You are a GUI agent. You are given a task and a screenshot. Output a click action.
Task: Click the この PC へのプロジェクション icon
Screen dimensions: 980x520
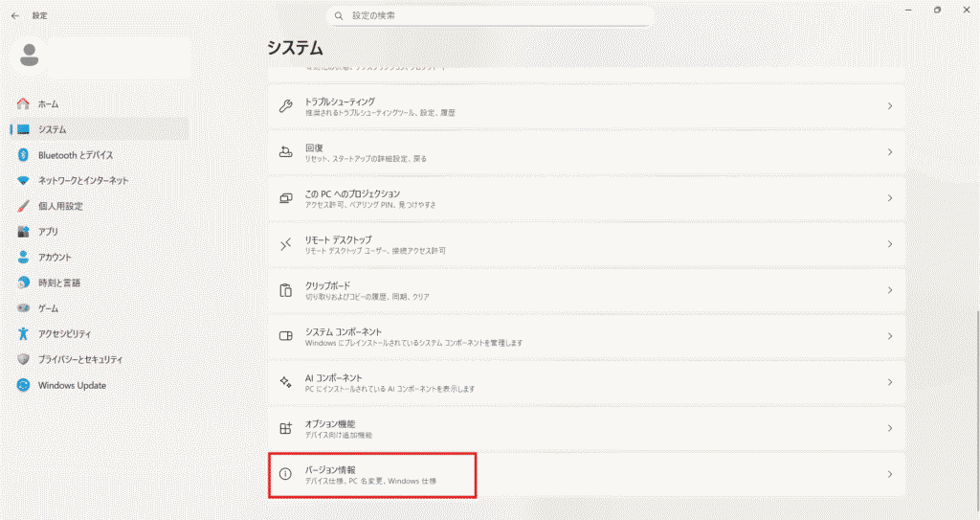(x=285, y=198)
